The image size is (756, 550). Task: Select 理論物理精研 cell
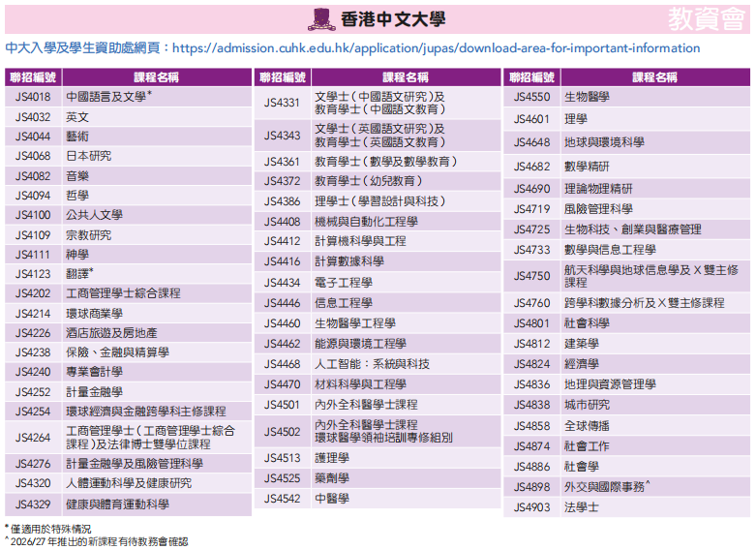pyautogui.click(x=655, y=189)
